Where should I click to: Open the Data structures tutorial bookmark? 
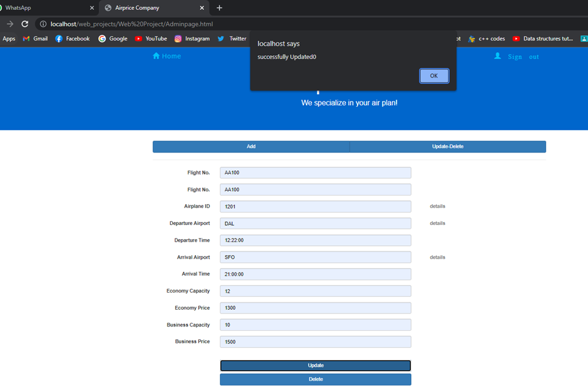(546, 38)
